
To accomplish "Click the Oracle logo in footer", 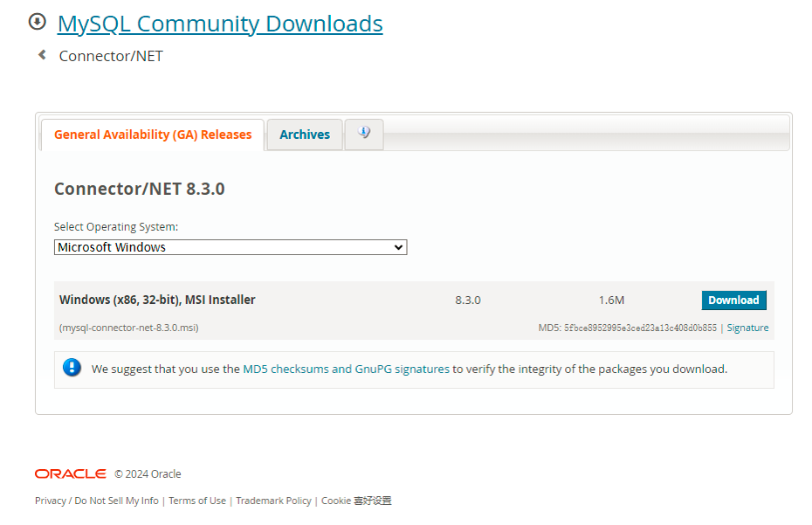I will click(71, 473).
